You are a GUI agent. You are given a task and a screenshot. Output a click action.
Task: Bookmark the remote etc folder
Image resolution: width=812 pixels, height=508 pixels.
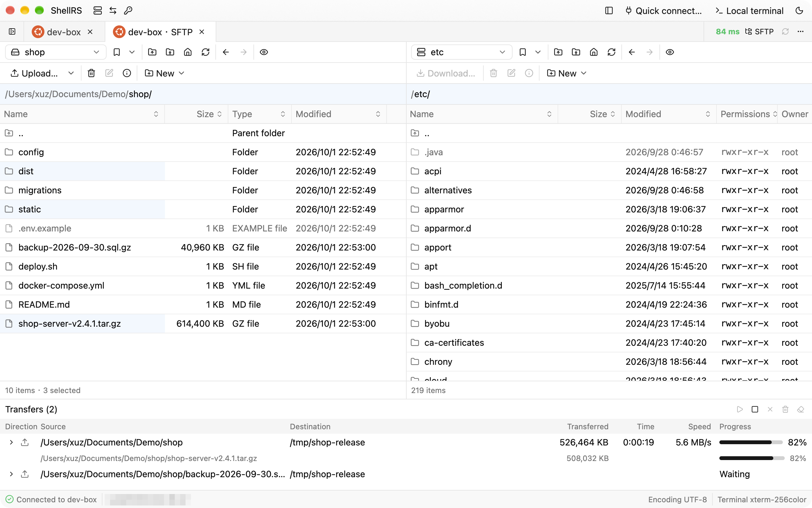point(522,52)
